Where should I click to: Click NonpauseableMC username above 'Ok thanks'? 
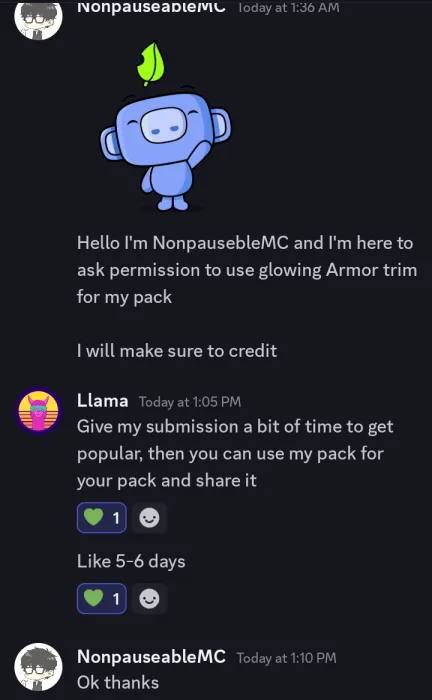[x=151, y=657]
